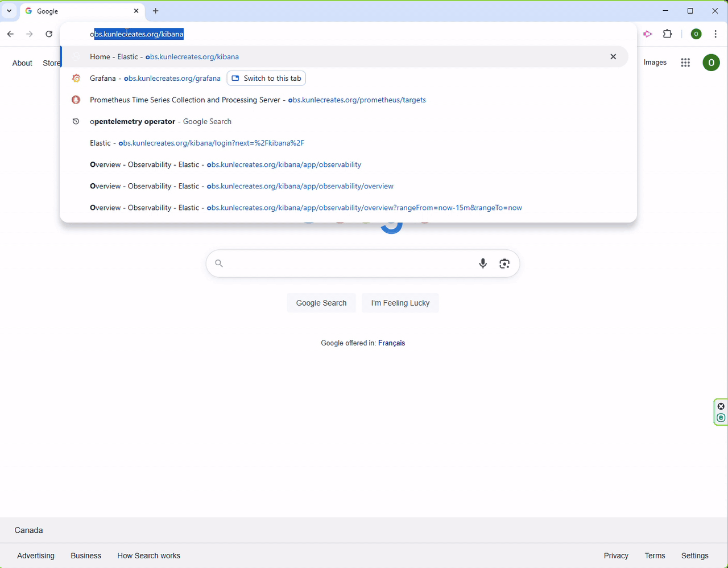This screenshot has width=728, height=568.
Task: Select the Google browser tab
Action: coord(82,11)
